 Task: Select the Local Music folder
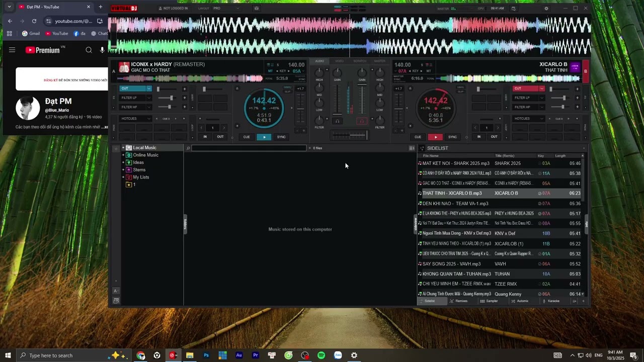point(144,148)
